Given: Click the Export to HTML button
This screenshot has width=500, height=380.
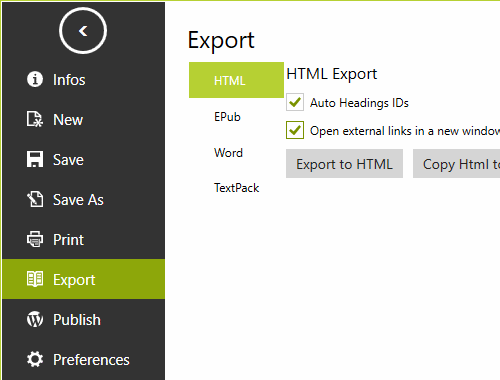Looking at the screenshot, I should (344, 164).
